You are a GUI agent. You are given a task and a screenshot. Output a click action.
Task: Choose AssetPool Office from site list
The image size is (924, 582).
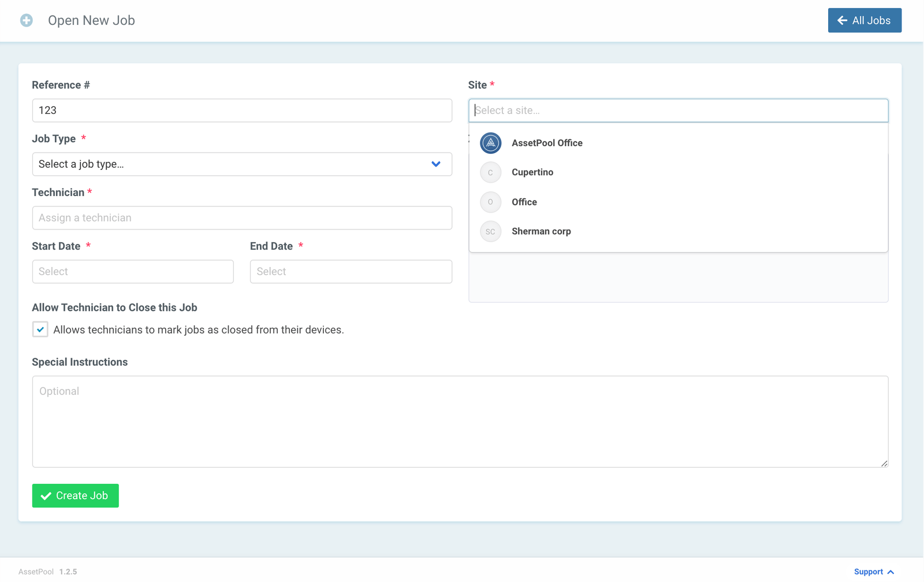678,143
